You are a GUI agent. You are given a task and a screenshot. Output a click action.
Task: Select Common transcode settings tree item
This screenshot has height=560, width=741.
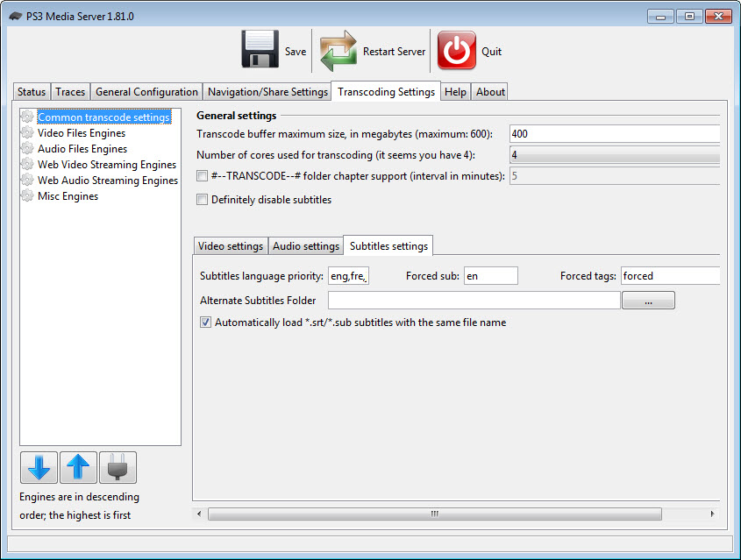coord(104,117)
